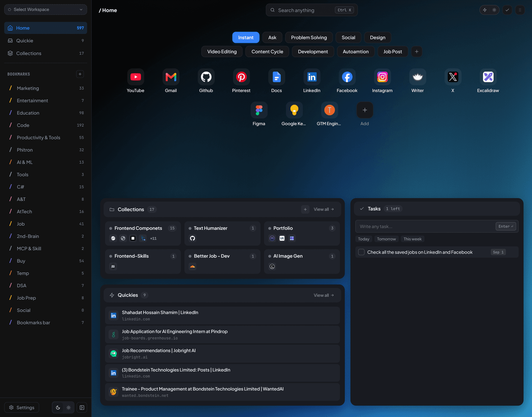Expand the 2nd-Brain bookmark folder
The image size is (532, 417).
coord(46,236)
